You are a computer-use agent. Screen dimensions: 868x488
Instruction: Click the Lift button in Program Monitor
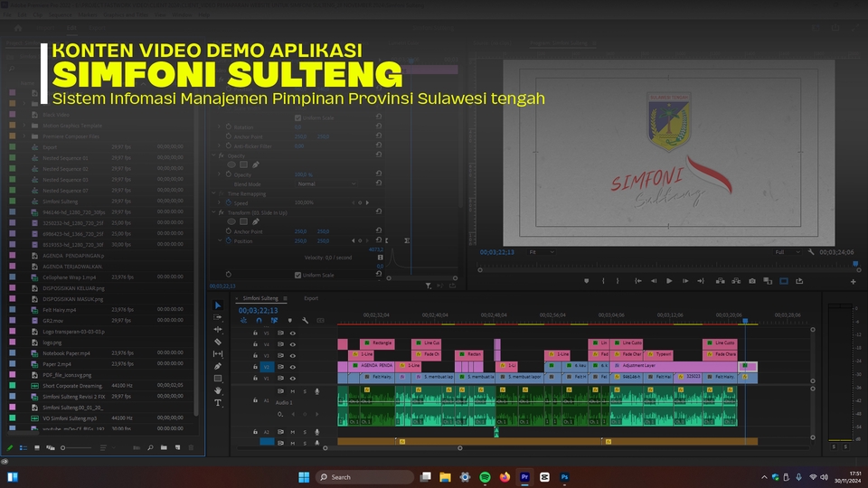(x=721, y=281)
